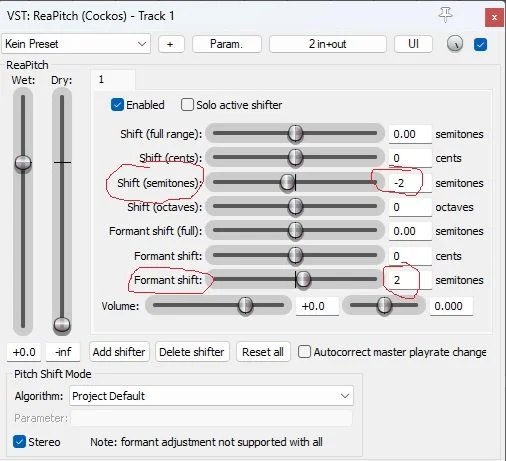Click the Shift (octaves) value field

(410, 207)
